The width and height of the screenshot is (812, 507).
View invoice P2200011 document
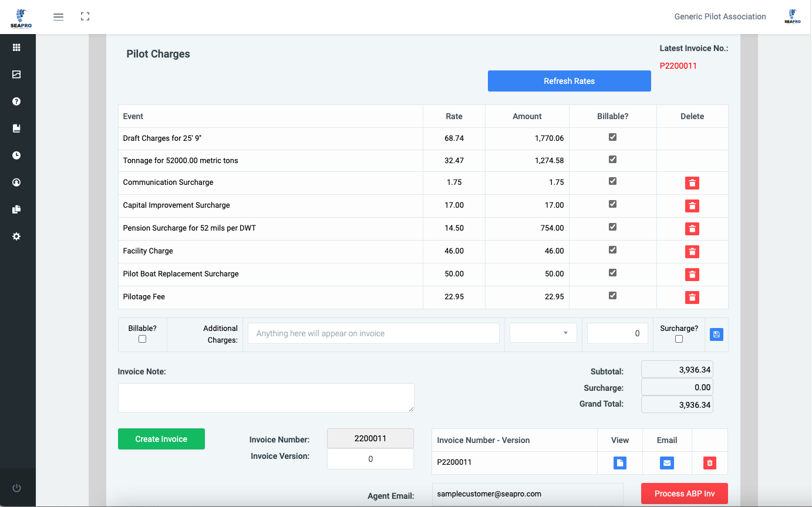tap(620, 463)
